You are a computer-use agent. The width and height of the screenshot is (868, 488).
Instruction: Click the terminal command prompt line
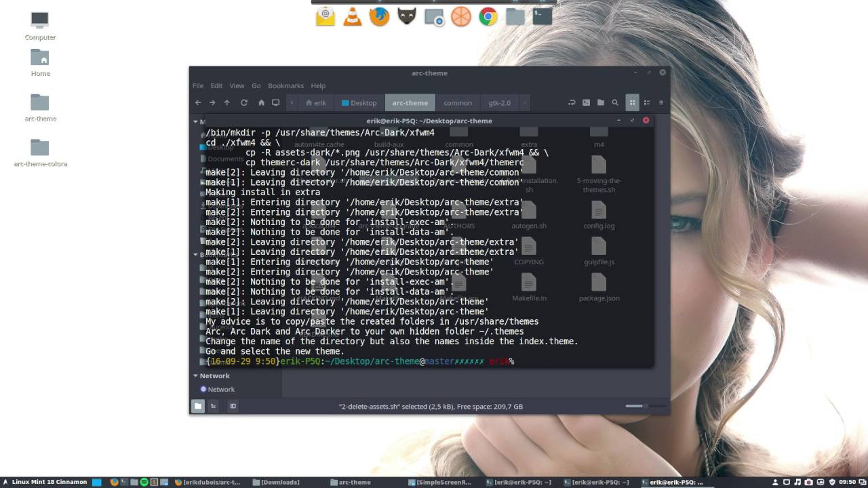pyautogui.click(x=360, y=361)
